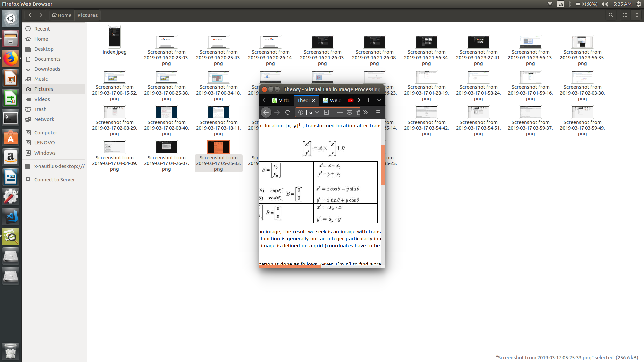This screenshot has width=644, height=362.
Task: Toggle Reader View in the address bar
Action: coord(326,112)
